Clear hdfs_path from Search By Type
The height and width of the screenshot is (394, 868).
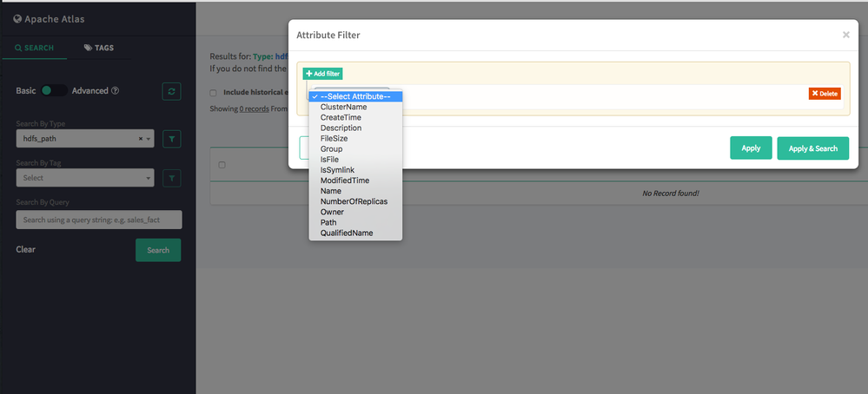coord(141,139)
